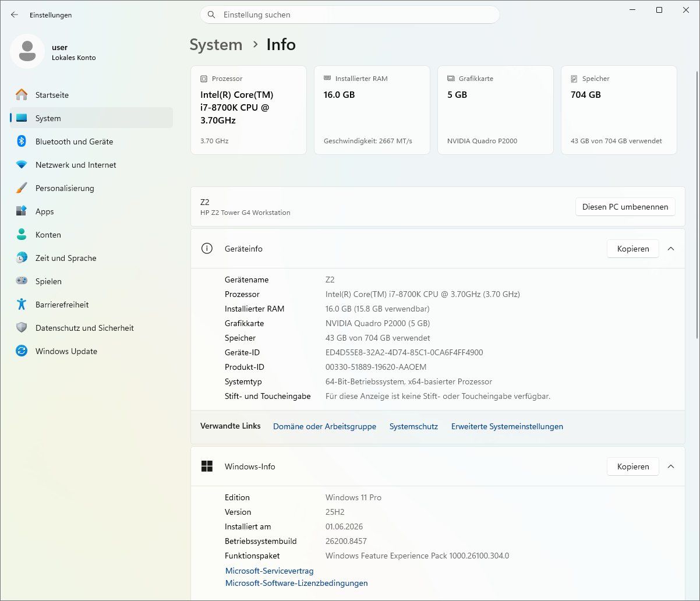Click the Geräte-ID value ED4D55E8-32A2-4D74-85C1-0CA6F4FF4900
This screenshot has width=700, height=601.
(x=404, y=352)
